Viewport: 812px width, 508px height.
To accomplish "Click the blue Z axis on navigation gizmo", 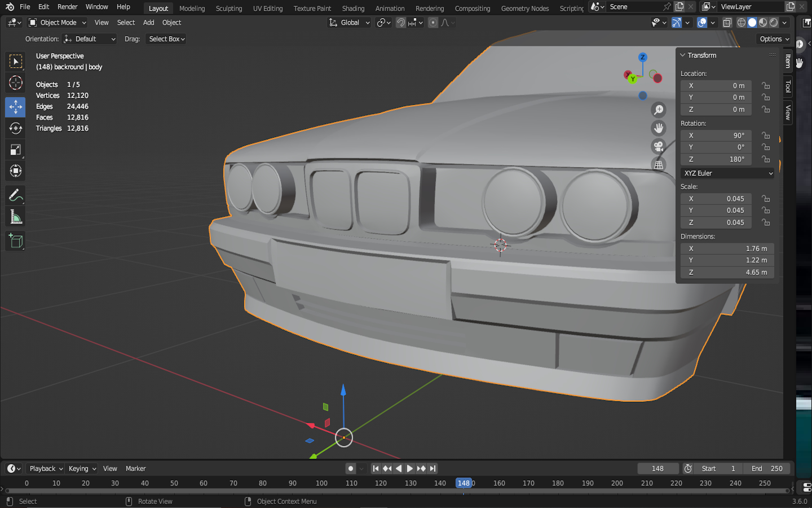I will pos(642,57).
